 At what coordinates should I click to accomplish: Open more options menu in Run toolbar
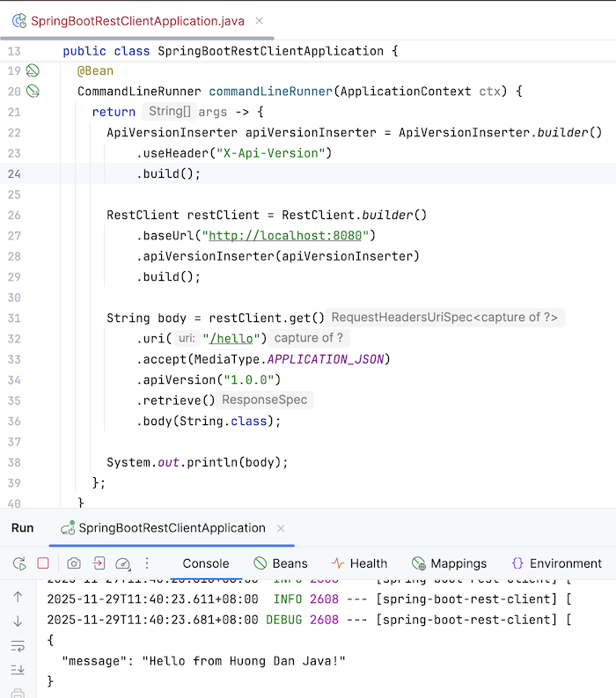(x=147, y=563)
